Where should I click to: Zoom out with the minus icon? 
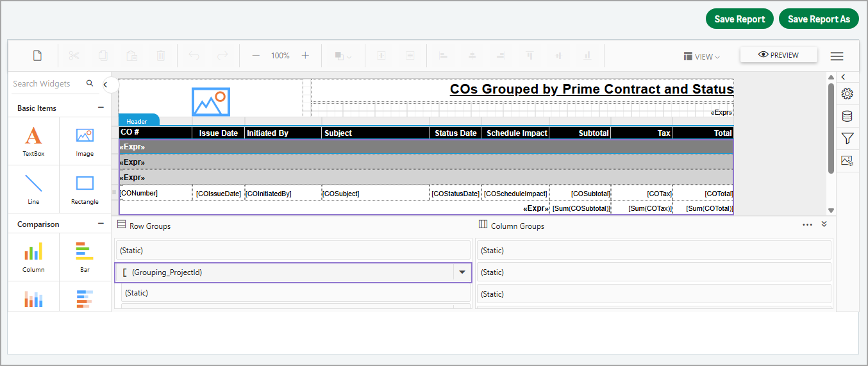click(256, 56)
